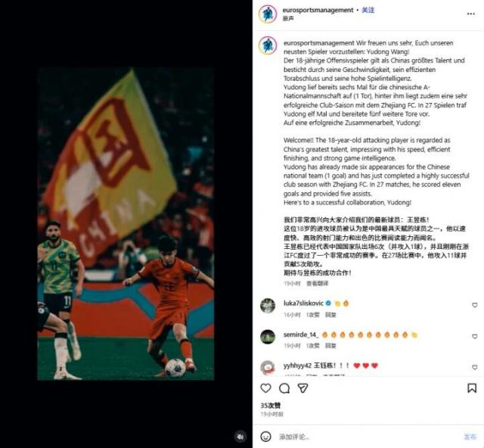Share post via paper plane icon
This screenshot has width=484, height=448.
click(x=302, y=388)
